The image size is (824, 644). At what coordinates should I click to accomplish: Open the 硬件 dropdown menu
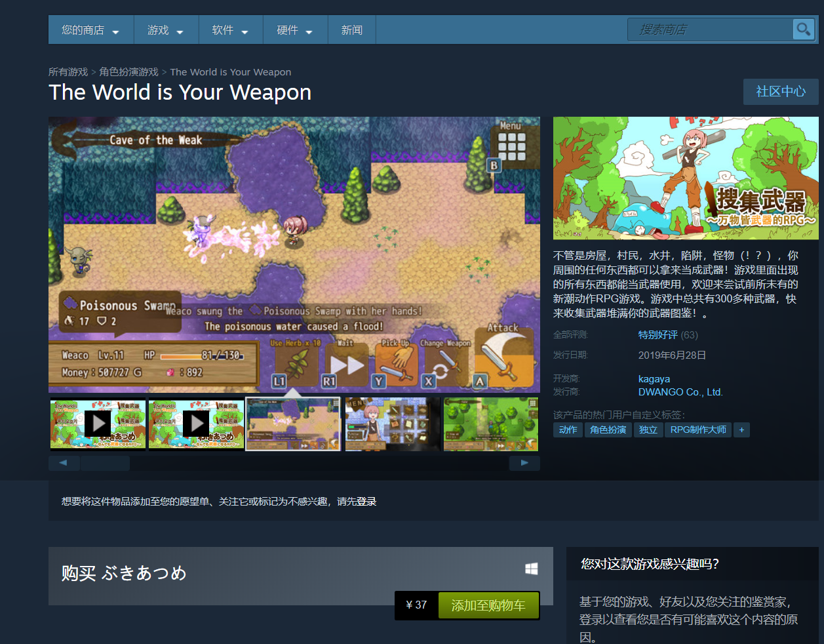tap(295, 30)
